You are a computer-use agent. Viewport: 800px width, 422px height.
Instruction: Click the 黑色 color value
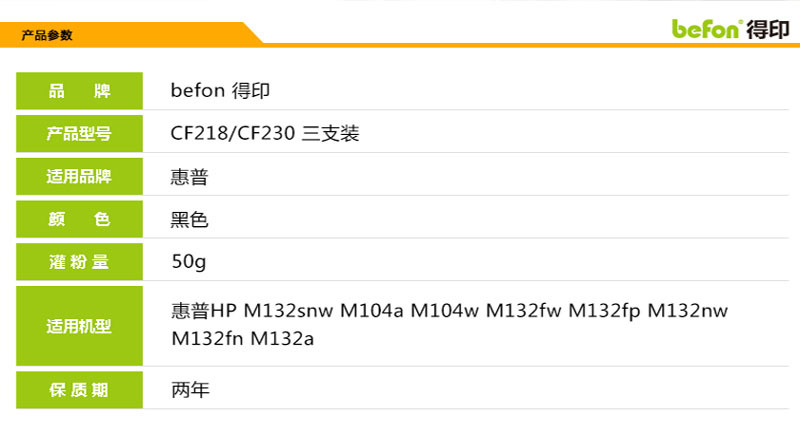click(x=189, y=220)
